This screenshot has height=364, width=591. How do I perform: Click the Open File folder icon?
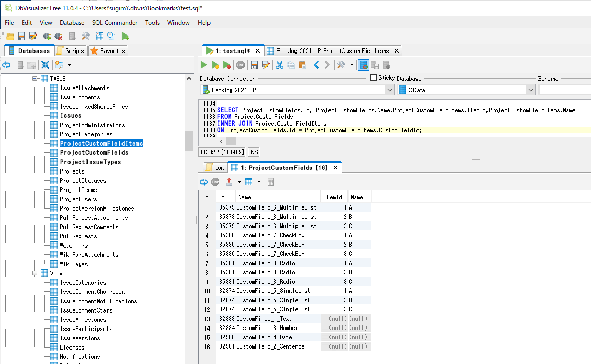click(x=10, y=36)
